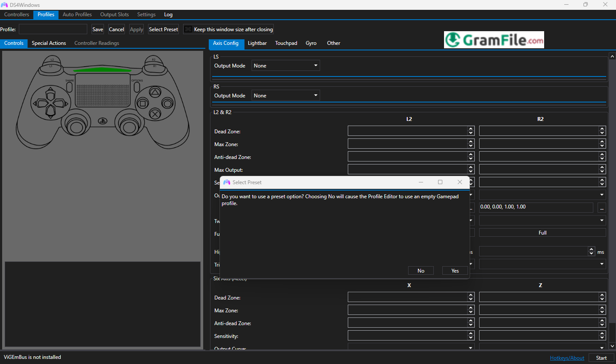Expand the RS Output Mode dropdown

point(285,96)
